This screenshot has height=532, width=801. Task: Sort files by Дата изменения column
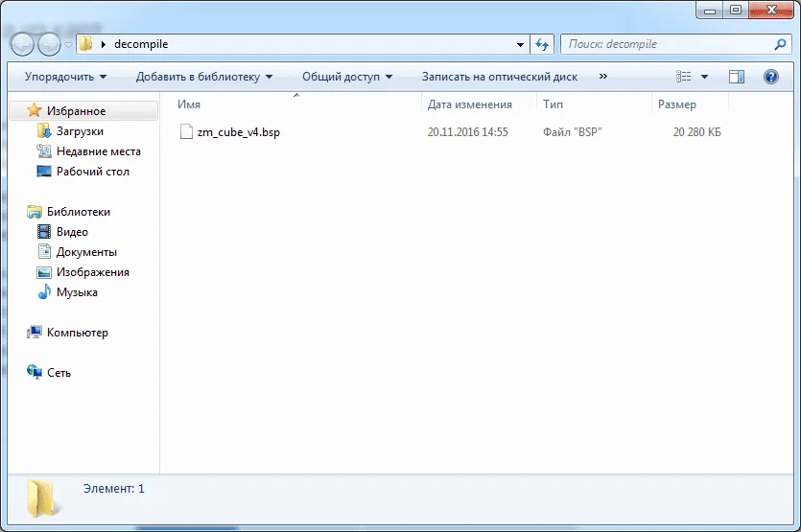point(470,104)
